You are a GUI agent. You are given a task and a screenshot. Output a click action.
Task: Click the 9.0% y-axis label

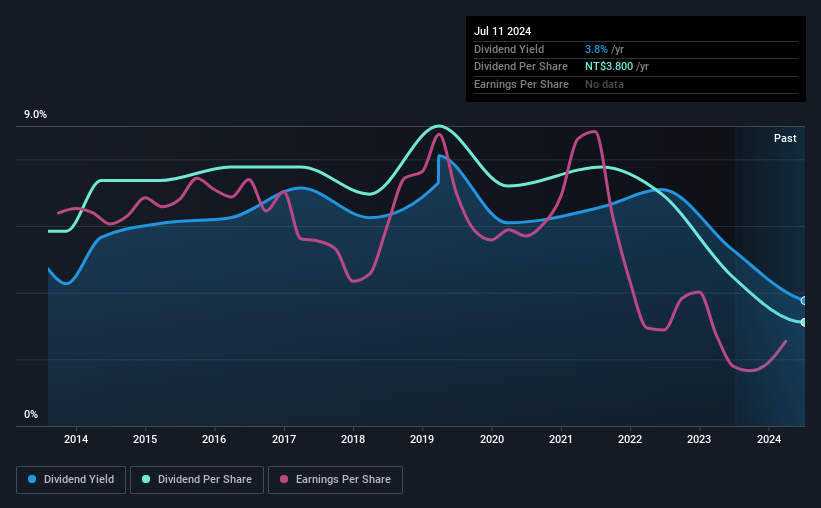point(35,115)
